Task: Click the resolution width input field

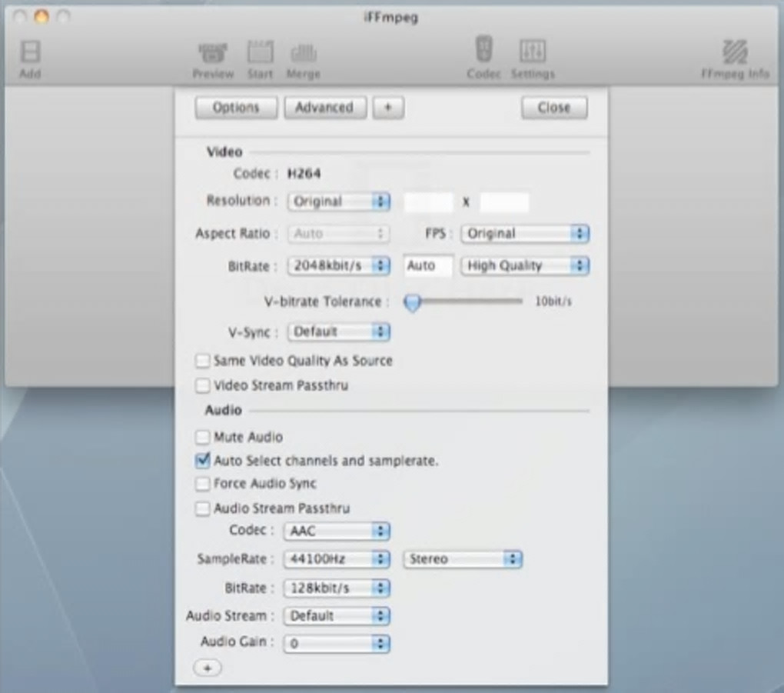Action: 428,202
